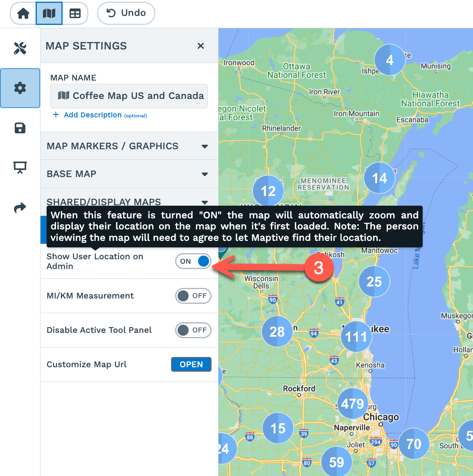The image size is (473, 476).
Task: Open the tools wrench sidebar icon
Action: [x=20, y=48]
